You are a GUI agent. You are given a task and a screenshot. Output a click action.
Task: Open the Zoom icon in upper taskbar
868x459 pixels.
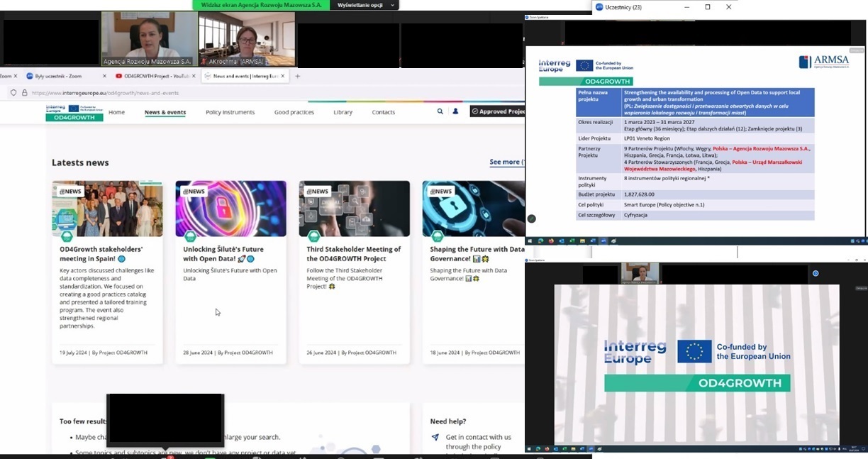[x=603, y=241]
